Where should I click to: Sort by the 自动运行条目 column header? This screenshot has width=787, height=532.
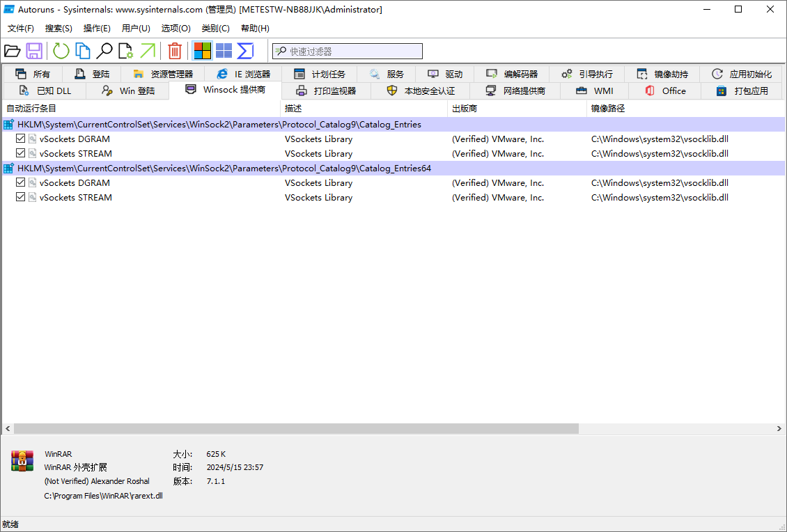click(141, 109)
